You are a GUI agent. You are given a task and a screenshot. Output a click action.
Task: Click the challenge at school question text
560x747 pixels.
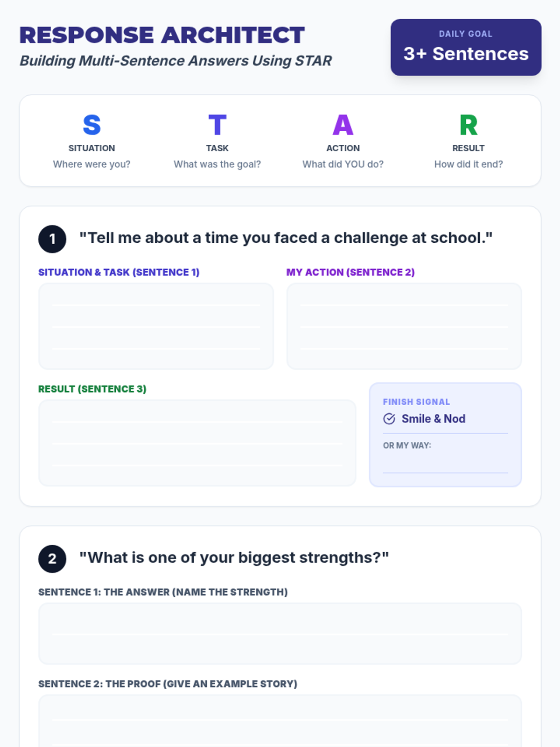coord(286,238)
